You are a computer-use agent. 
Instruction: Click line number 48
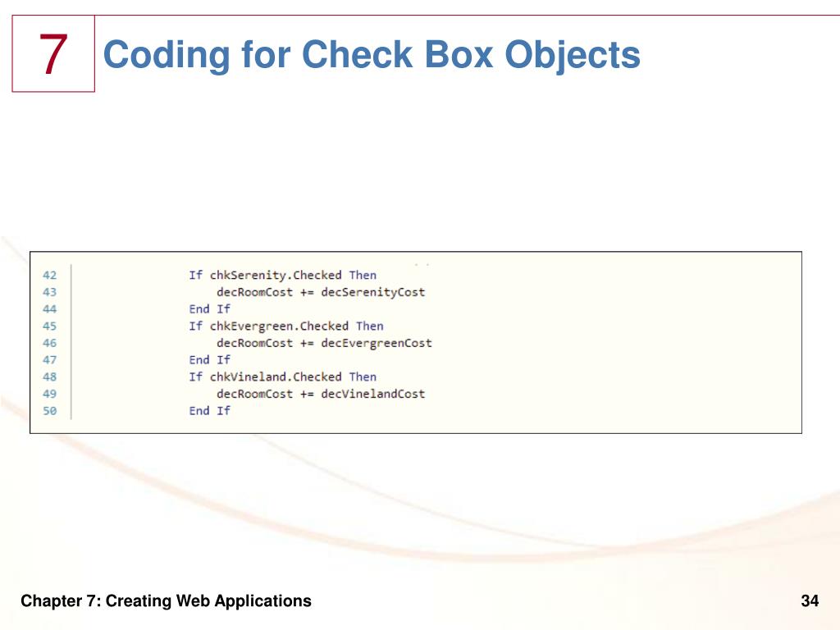tap(49, 377)
